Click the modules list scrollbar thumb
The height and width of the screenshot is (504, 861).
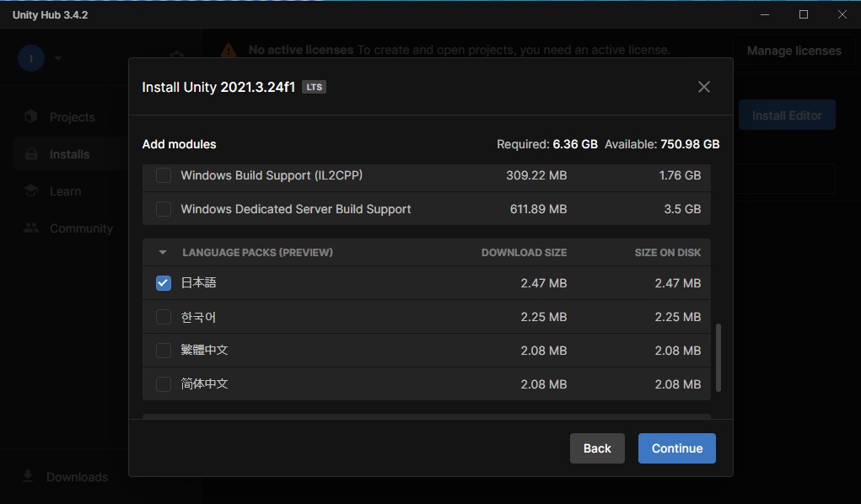coord(718,357)
